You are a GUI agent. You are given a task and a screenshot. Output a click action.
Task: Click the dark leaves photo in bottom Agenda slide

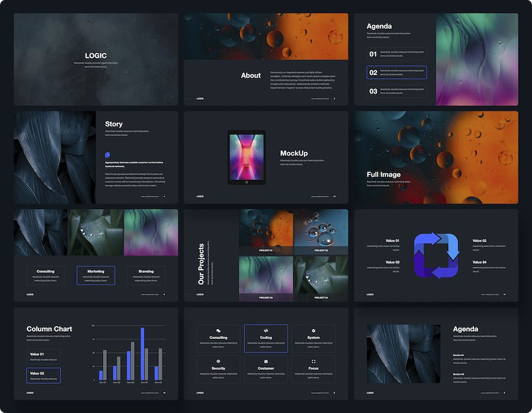403,354
